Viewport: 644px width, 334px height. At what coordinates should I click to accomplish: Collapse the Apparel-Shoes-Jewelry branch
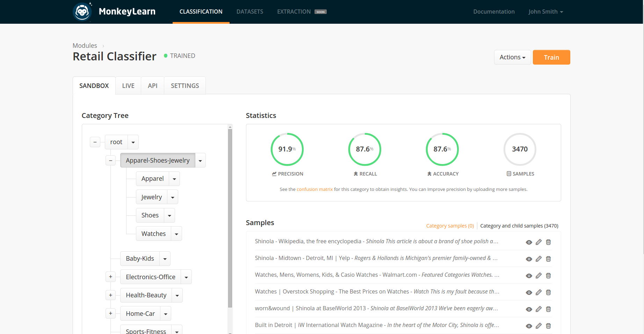(110, 161)
